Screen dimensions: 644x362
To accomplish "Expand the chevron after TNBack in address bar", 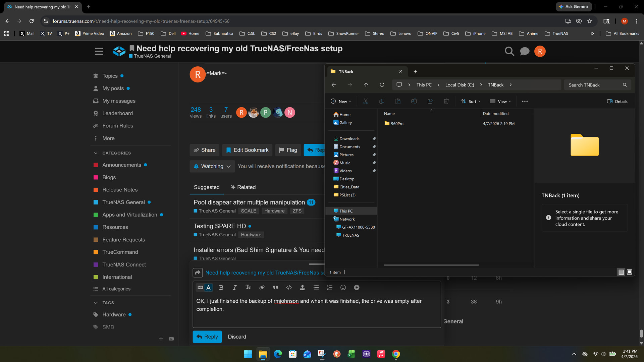I will (511, 85).
